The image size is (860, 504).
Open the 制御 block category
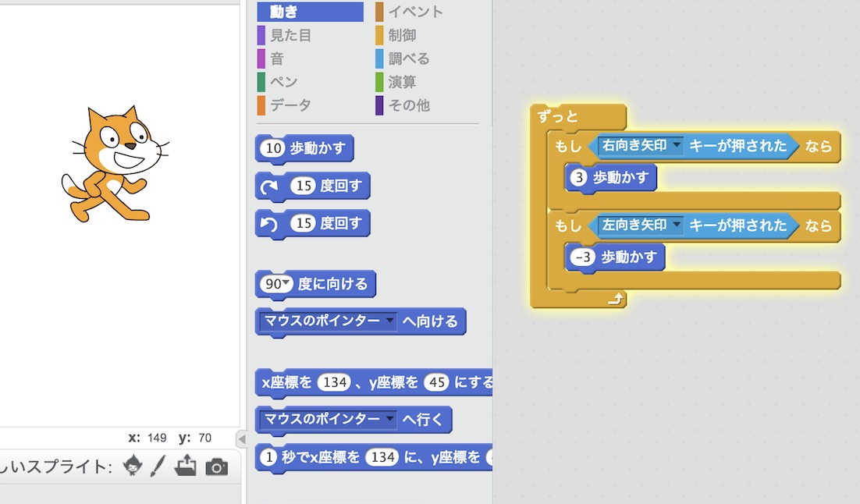[x=396, y=35]
